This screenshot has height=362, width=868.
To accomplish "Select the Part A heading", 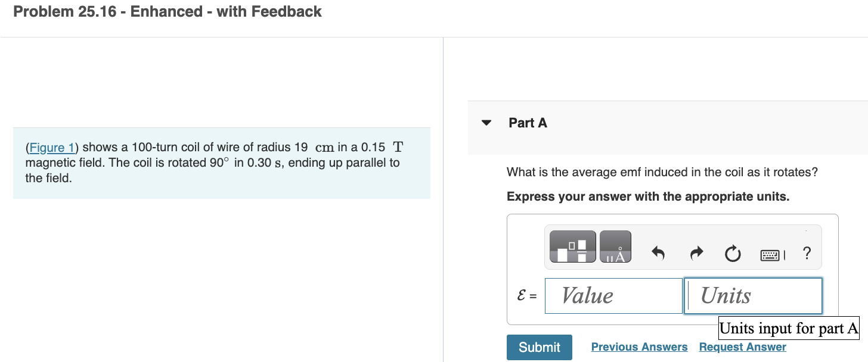I will pyautogui.click(x=527, y=122).
